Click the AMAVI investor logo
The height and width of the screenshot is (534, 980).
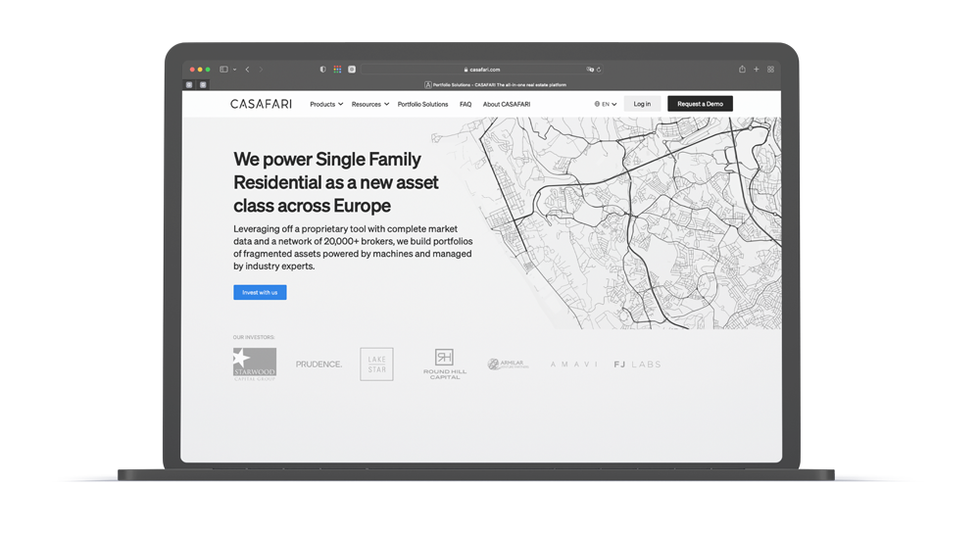coord(573,364)
